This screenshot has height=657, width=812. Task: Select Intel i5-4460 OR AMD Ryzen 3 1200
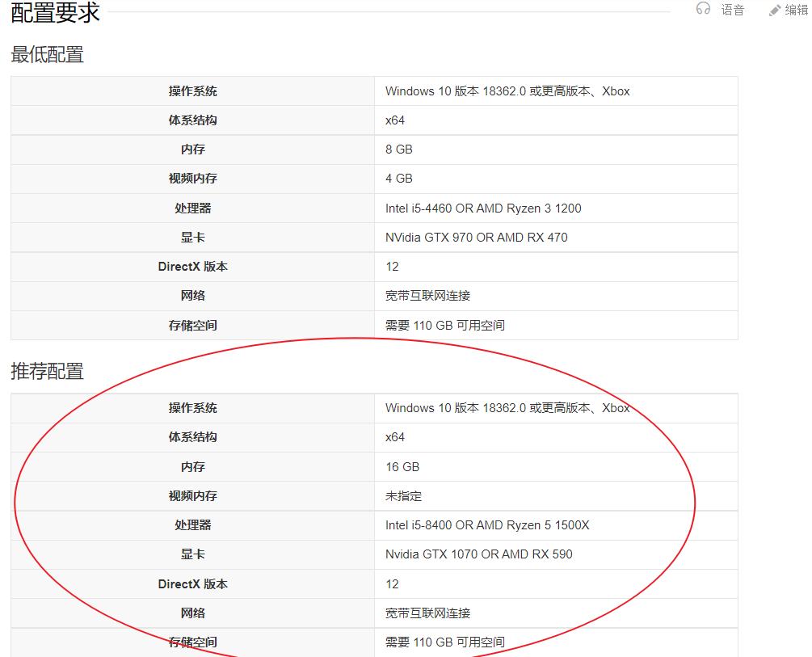coord(483,208)
